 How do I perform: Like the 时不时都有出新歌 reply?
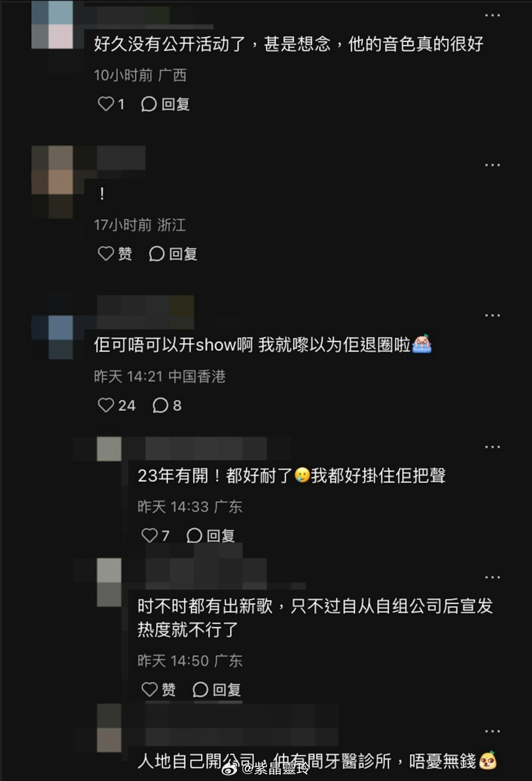pyautogui.click(x=158, y=690)
